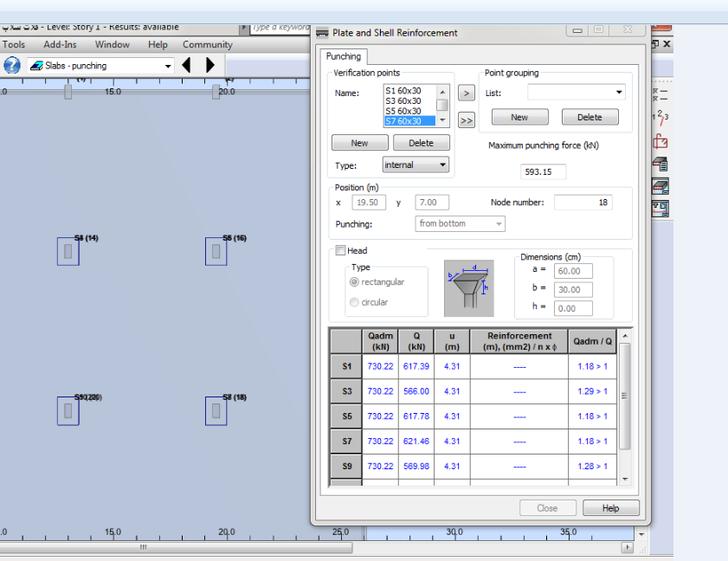The height and width of the screenshot is (561, 728).
Task: Open the Window menu
Action: [x=113, y=44]
